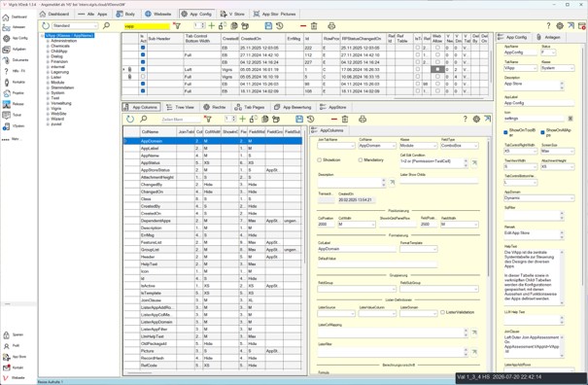Click save disk icon in the main toolbar
Viewport: 588px width, 385px height.
(268, 26)
